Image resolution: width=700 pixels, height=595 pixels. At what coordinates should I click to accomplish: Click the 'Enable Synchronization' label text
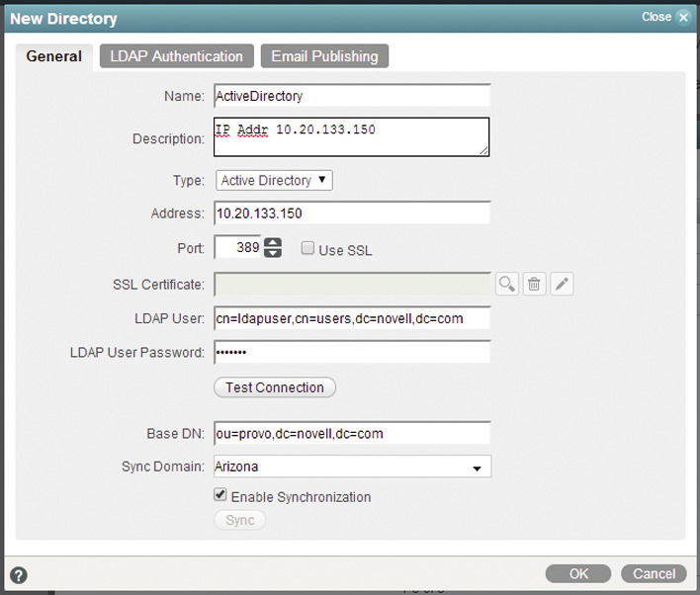pos(301,497)
